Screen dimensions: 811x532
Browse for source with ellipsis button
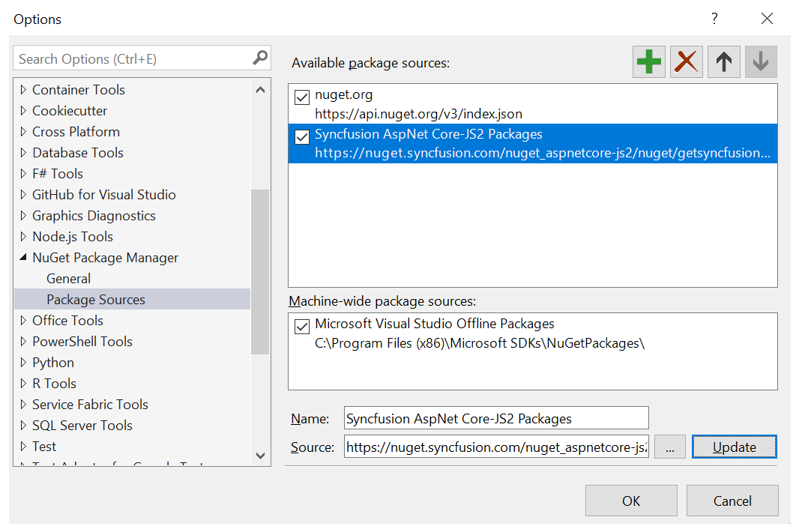[670, 447]
